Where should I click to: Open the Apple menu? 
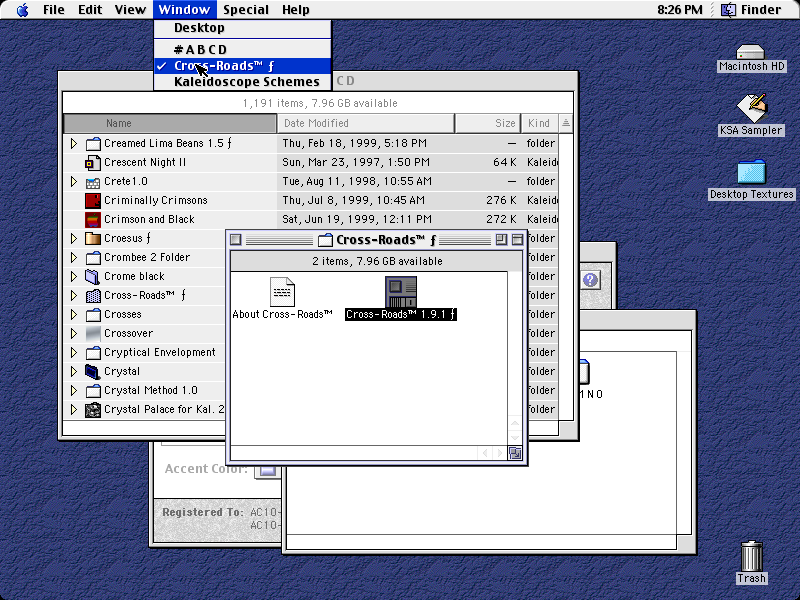click(22, 10)
